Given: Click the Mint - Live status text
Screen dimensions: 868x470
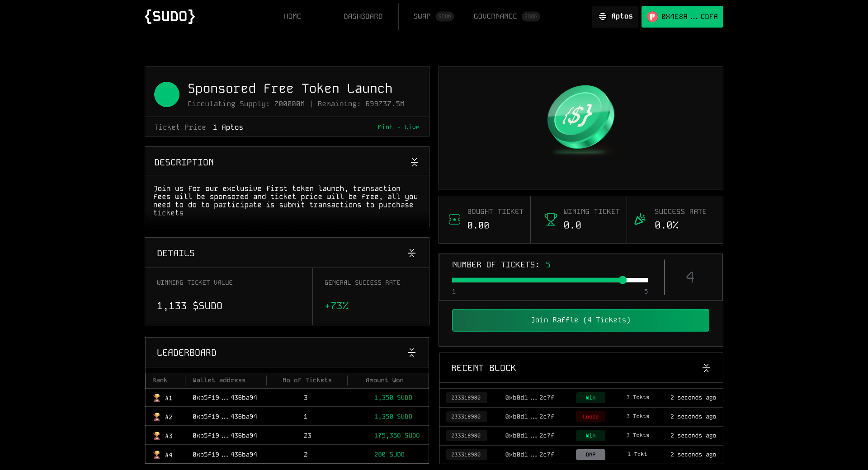Looking at the screenshot, I should [399, 127].
